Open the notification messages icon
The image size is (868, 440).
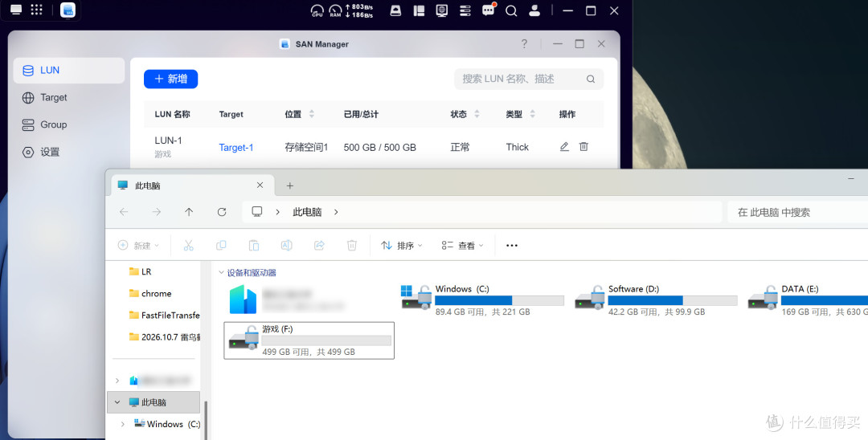pyautogui.click(x=489, y=10)
